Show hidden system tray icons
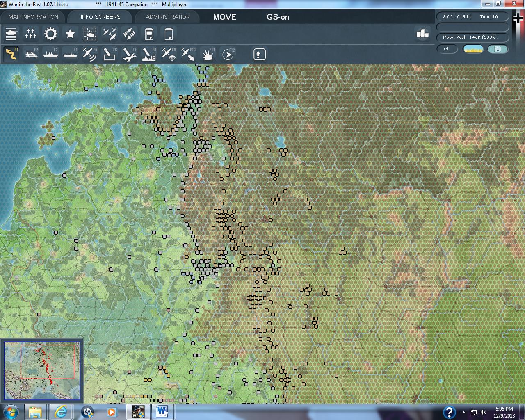Viewport: 525px width, 420px height. click(463, 412)
